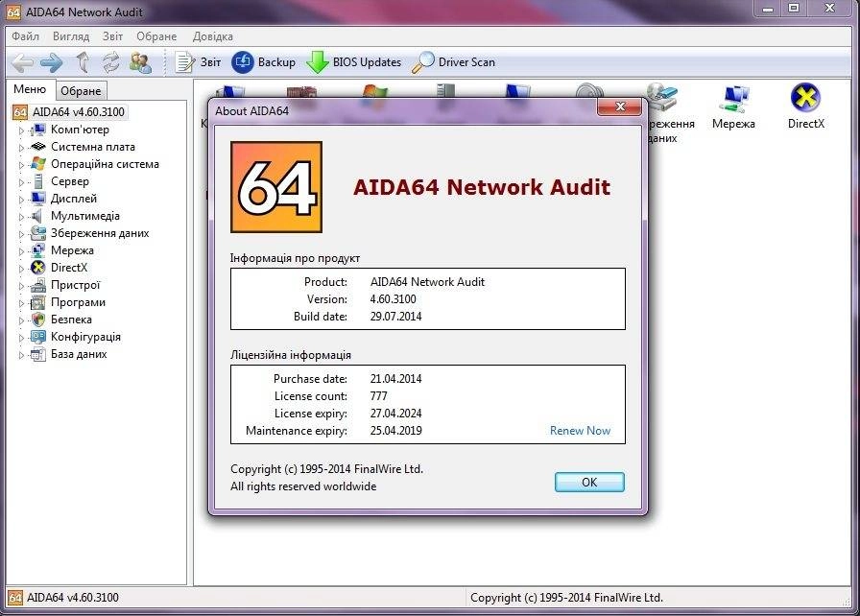Click the build date 29.07.2014
This screenshot has height=616, width=860.
point(396,317)
